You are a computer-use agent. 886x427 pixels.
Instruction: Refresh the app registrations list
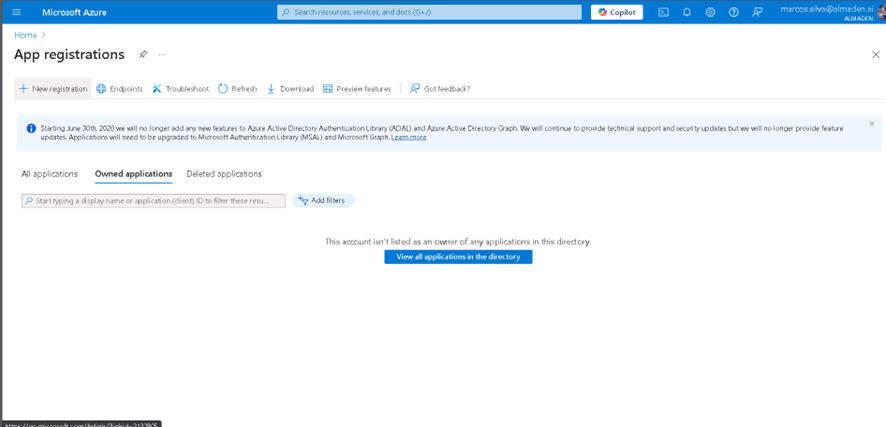(x=238, y=89)
